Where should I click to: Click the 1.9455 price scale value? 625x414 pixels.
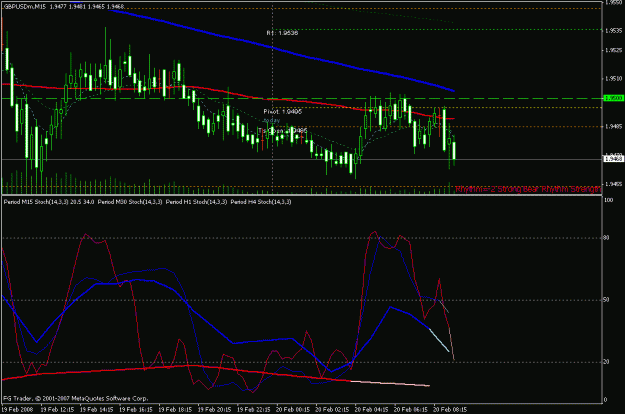[613, 184]
